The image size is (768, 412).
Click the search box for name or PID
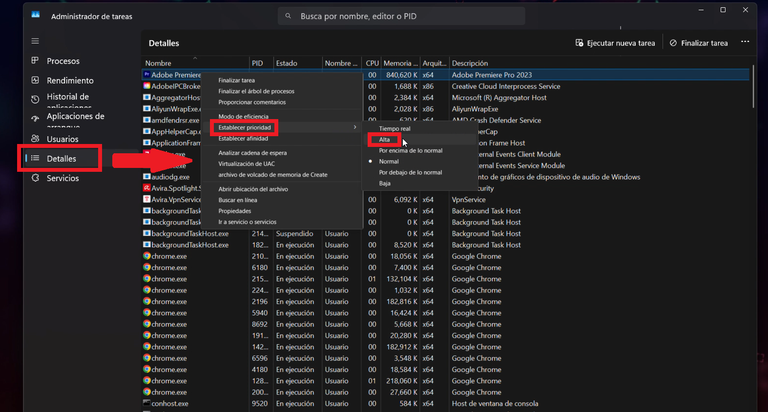(x=401, y=16)
